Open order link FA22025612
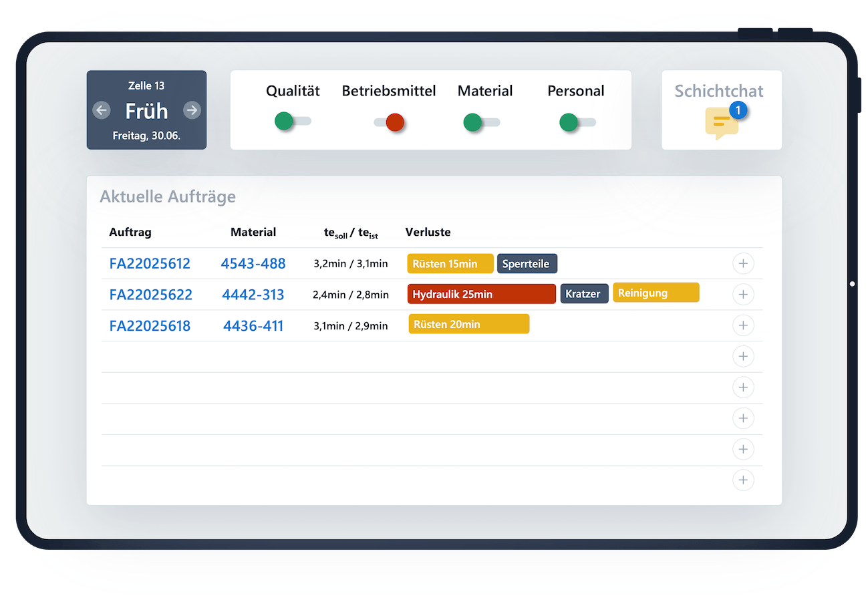 150,264
